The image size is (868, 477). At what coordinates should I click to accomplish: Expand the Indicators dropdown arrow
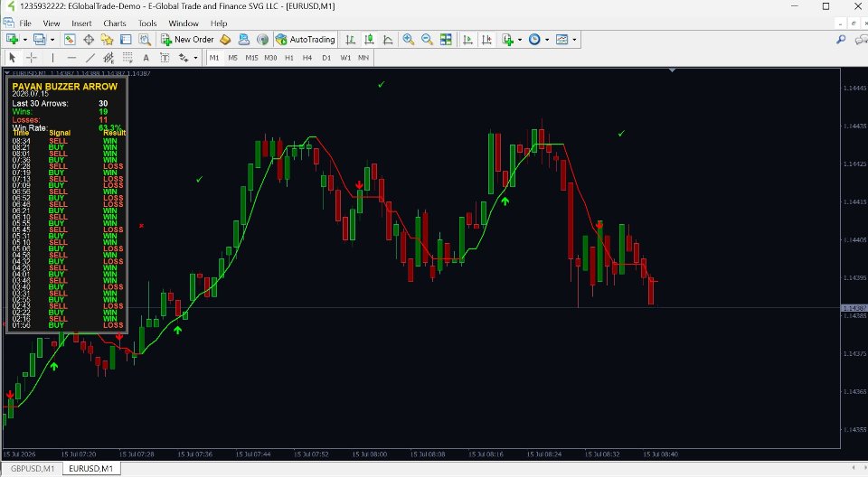(x=520, y=40)
